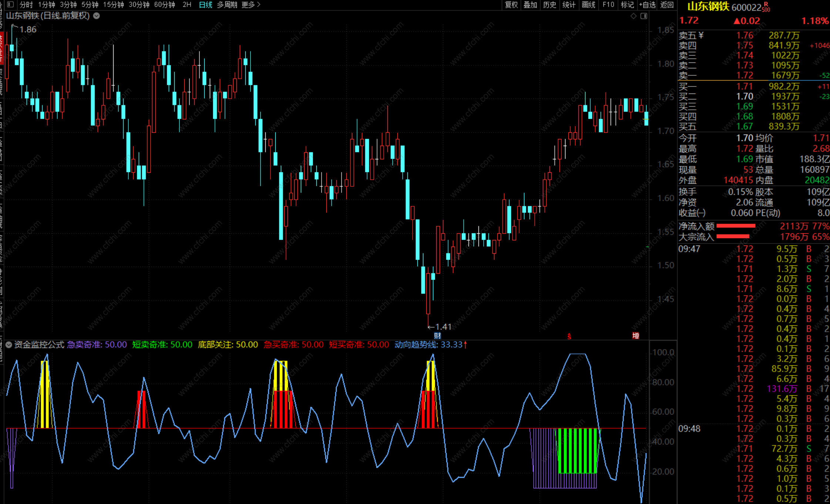Select the 多周期 multi-period tab
This screenshot has height=504, width=830.
coord(227,4)
